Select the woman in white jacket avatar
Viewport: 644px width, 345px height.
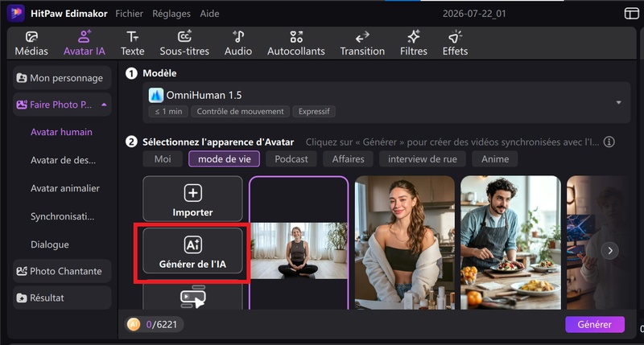[x=405, y=243]
